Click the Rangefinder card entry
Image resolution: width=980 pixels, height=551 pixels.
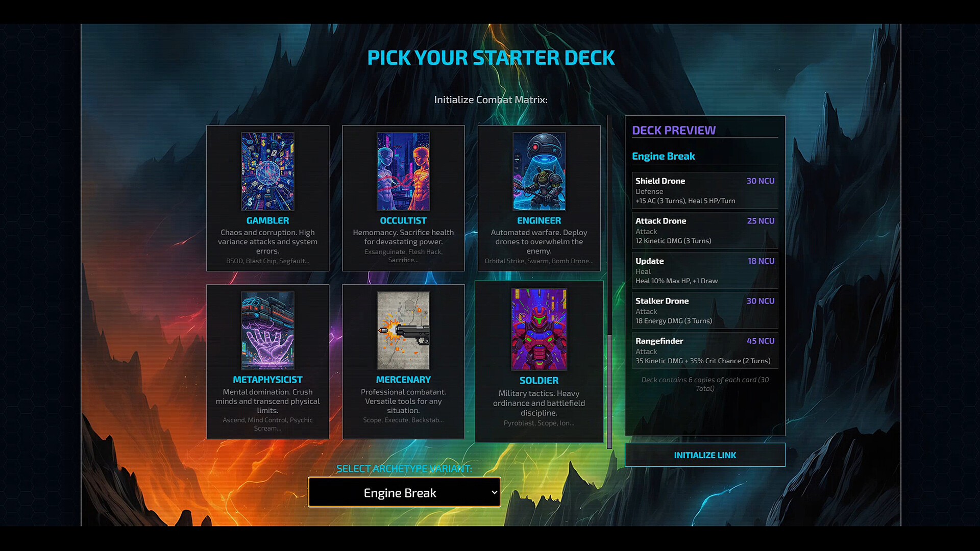tap(705, 350)
